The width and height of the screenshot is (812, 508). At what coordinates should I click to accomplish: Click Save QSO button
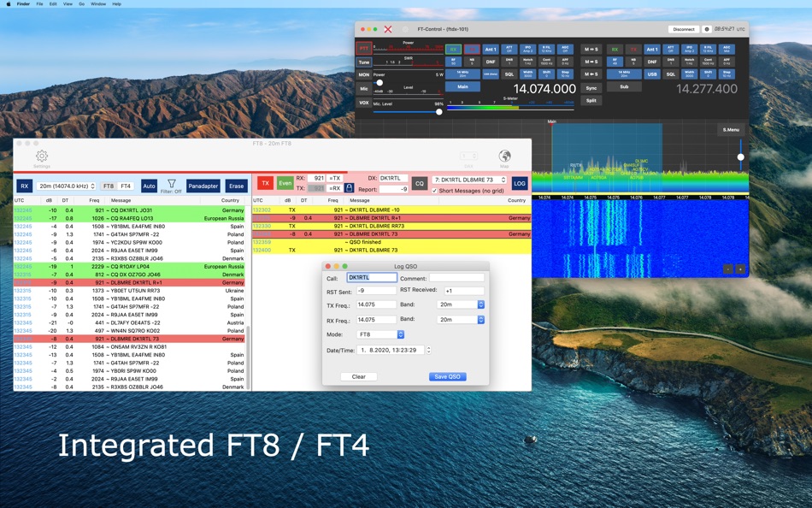point(447,377)
